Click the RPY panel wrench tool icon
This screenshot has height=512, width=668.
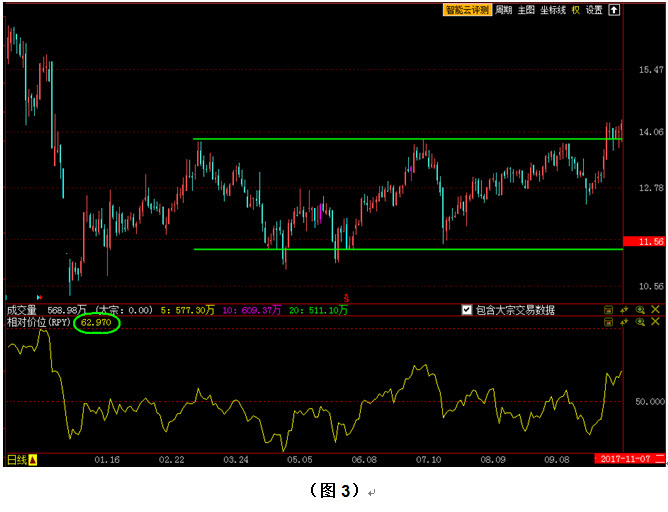(x=624, y=323)
